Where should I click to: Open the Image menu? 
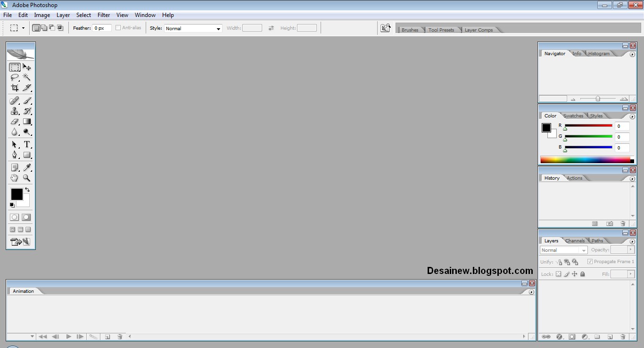[x=42, y=15]
